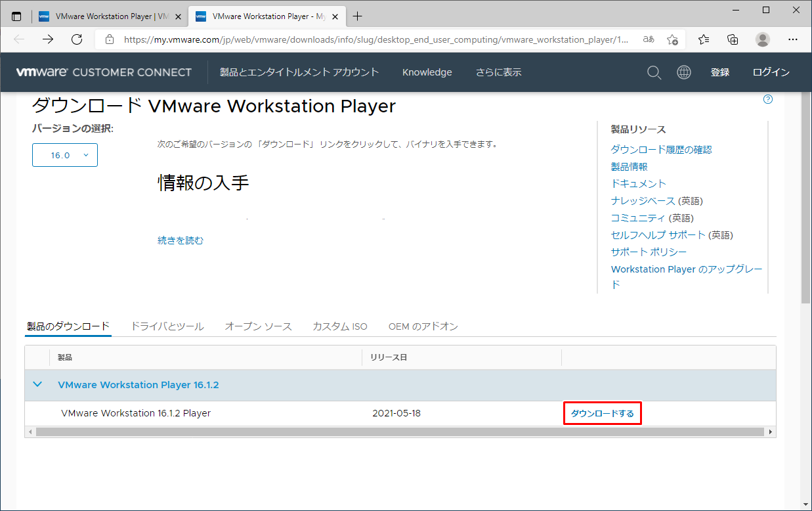Open ダウンロード履歴の確認 resource link
The height and width of the screenshot is (511, 812).
click(x=661, y=150)
